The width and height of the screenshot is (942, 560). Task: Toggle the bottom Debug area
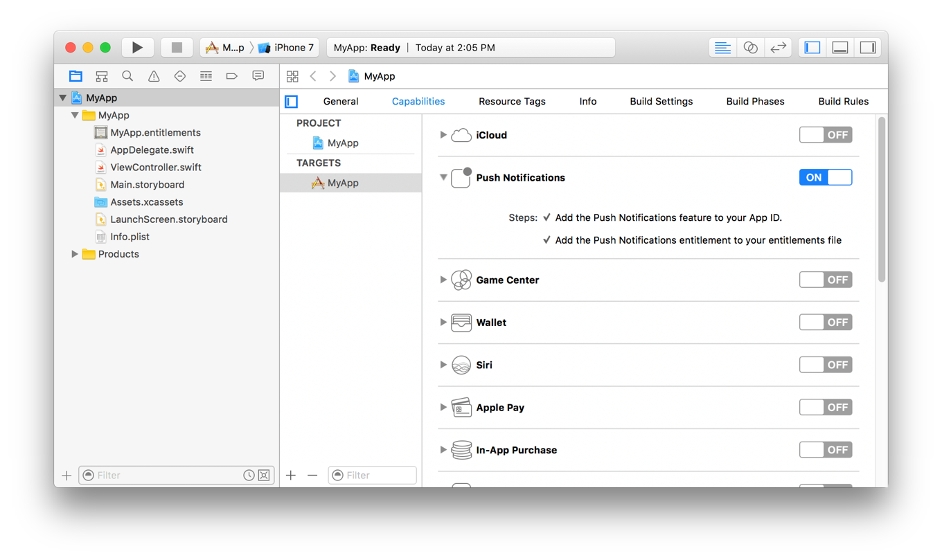(839, 48)
